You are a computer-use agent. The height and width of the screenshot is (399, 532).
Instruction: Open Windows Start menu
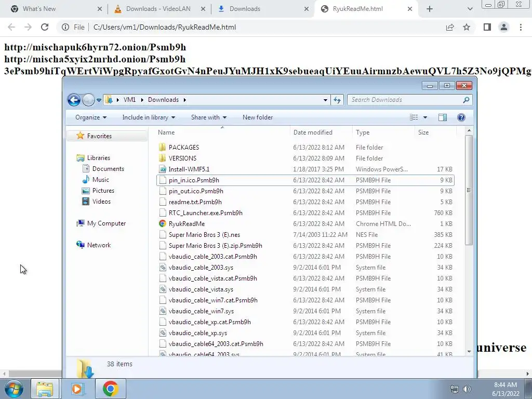[14, 389]
